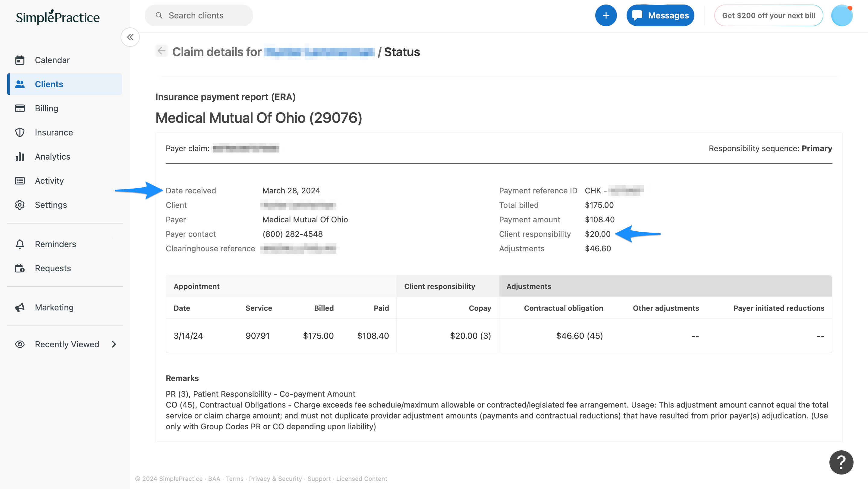Click the Remarks heading

[x=182, y=378]
